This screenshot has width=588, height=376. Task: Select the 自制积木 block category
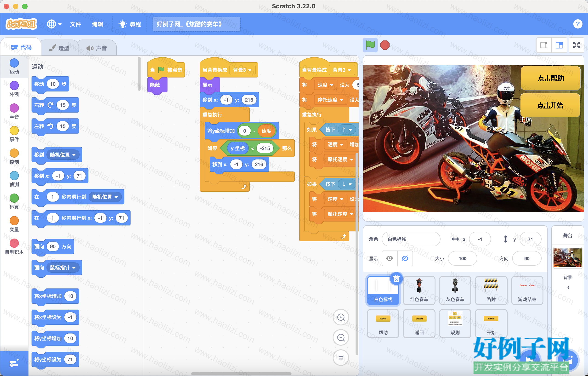point(14,246)
